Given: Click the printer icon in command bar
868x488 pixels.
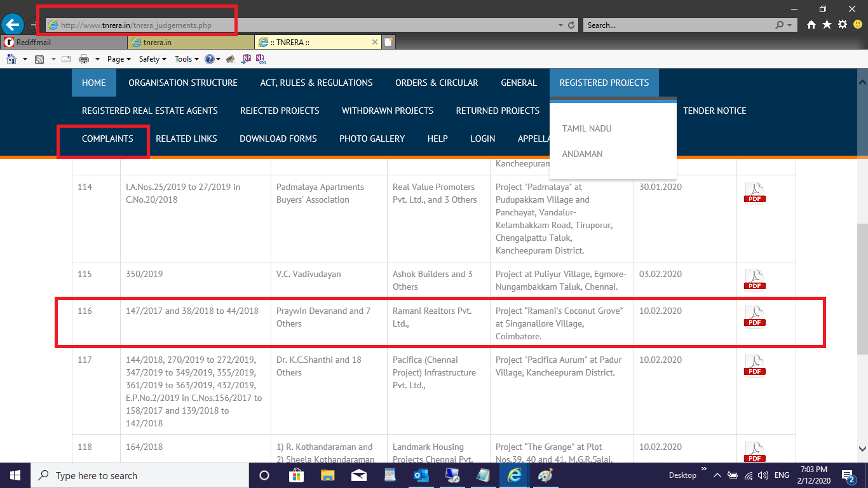Looking at the screenshot, I should coord(83,59).
